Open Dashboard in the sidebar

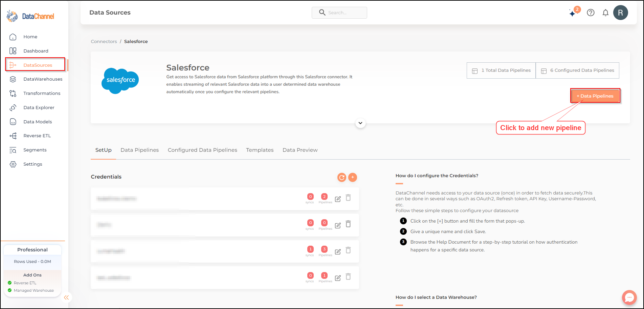36,51
